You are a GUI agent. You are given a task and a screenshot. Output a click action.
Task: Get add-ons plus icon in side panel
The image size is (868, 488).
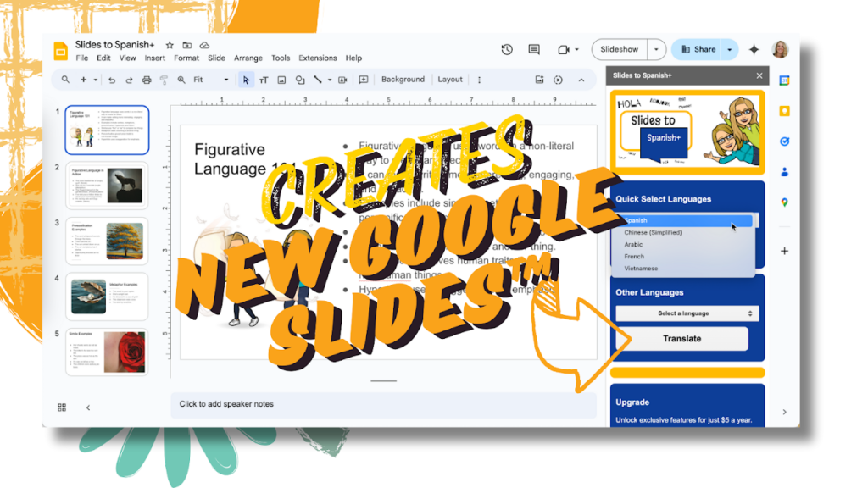[784, 251]
